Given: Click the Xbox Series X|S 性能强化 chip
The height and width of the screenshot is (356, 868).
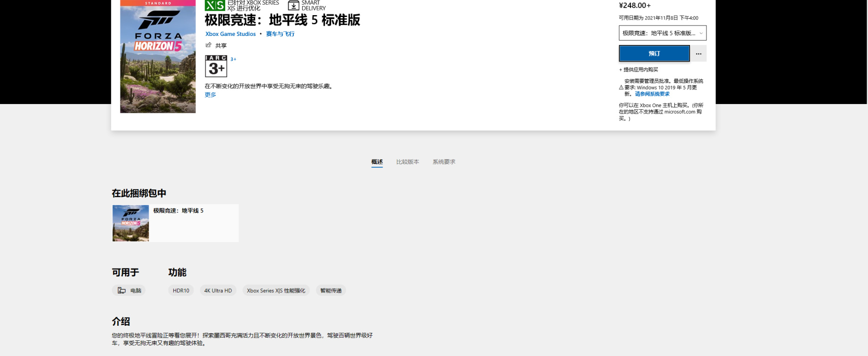Looking at the screenshot, I should point(276,290).
